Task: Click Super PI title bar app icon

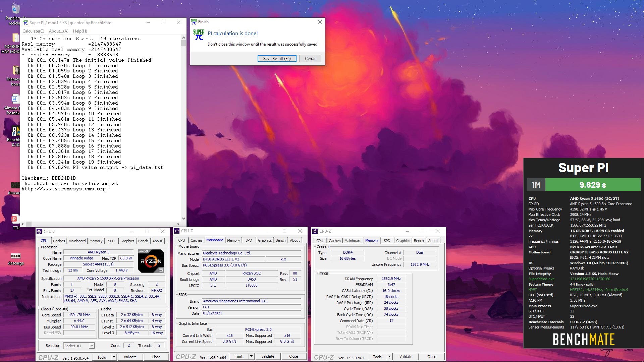Action: pyautogui.click(x=25, y=22)
